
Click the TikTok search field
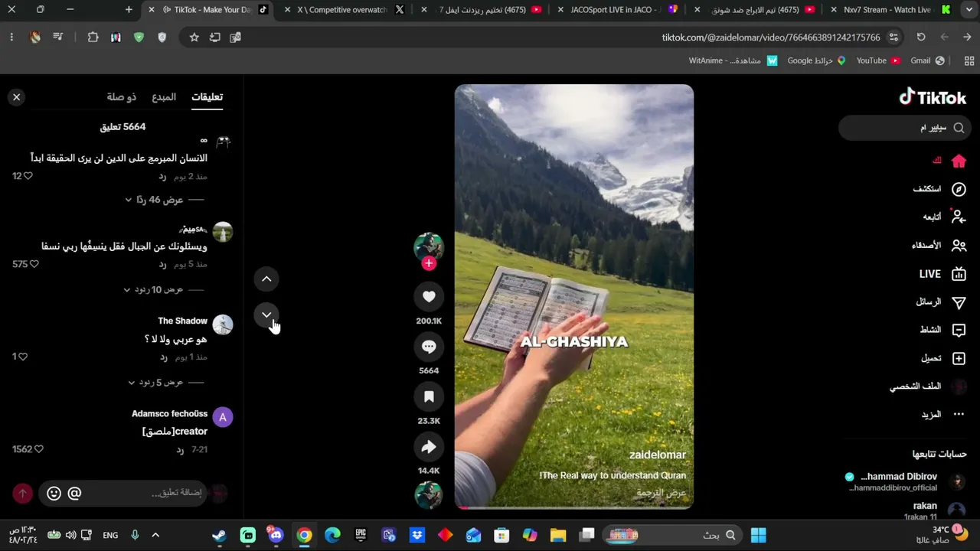(x=905, y=128)
